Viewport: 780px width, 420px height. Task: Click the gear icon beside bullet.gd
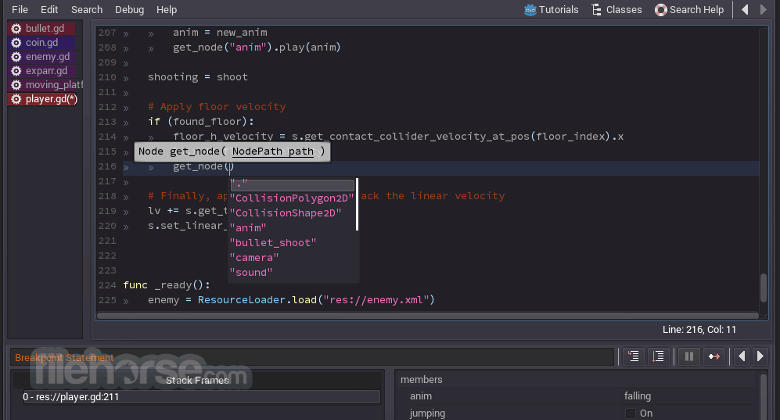pyautogui.click(x=16, y=28)
